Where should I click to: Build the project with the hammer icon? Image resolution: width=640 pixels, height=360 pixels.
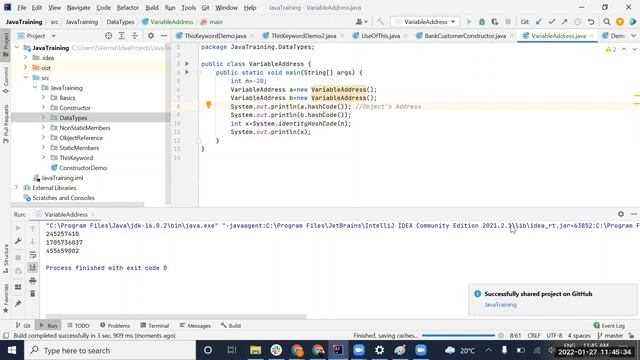point(380,22)
